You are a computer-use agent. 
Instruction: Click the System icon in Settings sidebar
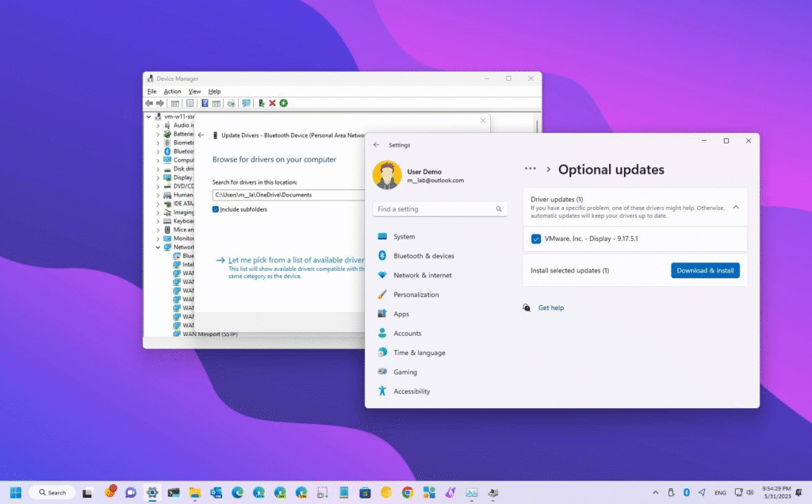[x=382, y=236]
